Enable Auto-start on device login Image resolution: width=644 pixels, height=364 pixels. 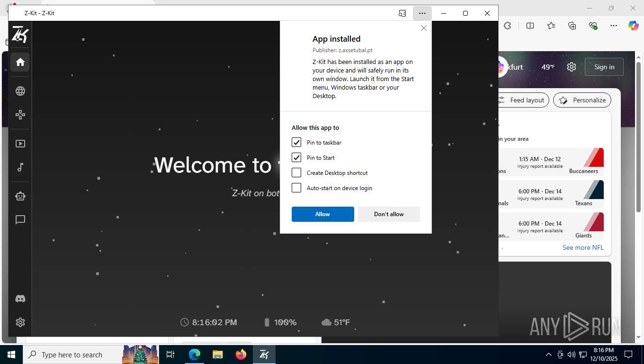[296, 188]
